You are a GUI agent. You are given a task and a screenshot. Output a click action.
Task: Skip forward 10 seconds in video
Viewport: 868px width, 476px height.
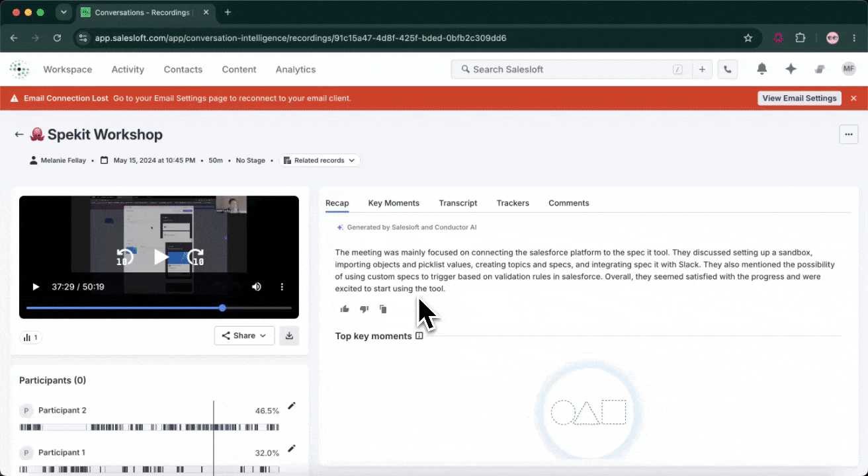pyautogui.click(x=196, y=257)
